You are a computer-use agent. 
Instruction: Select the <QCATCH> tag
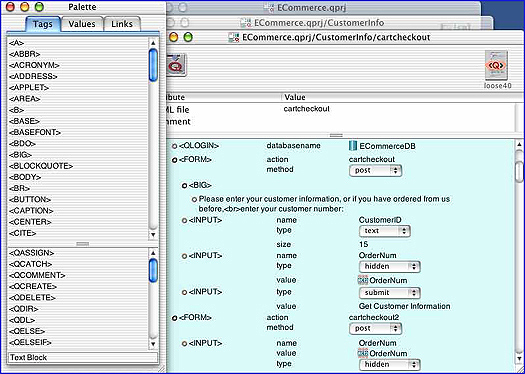point(30,264)
